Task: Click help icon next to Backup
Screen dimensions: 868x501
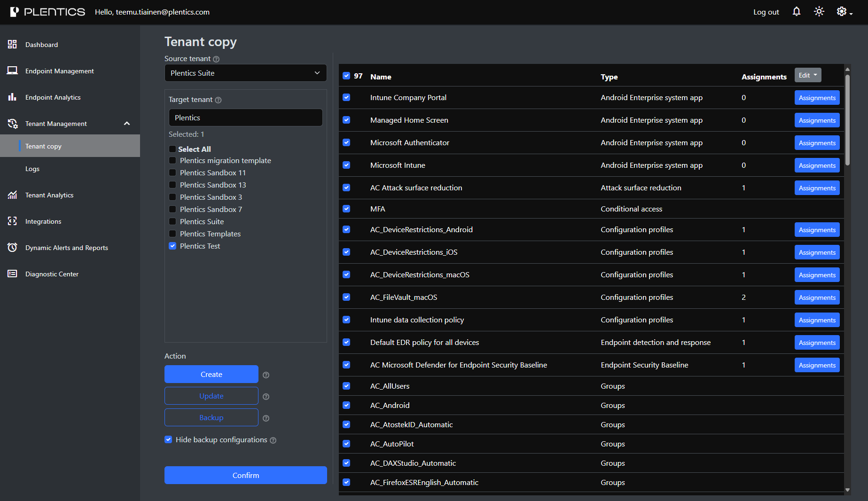Action: pos(266,418)
